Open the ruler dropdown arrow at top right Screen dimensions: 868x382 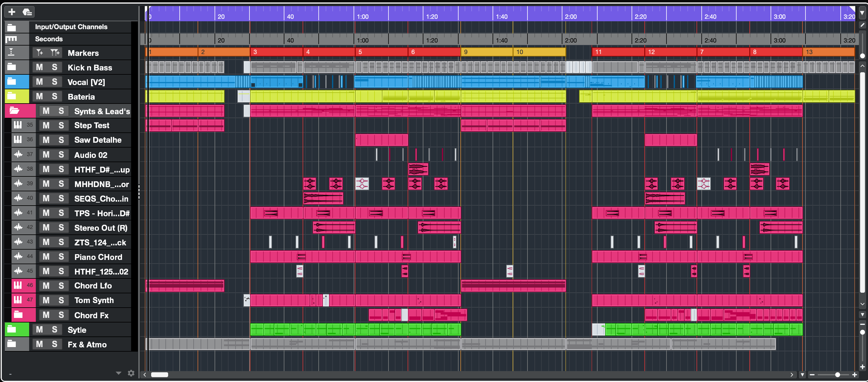(x=862, y=13)
